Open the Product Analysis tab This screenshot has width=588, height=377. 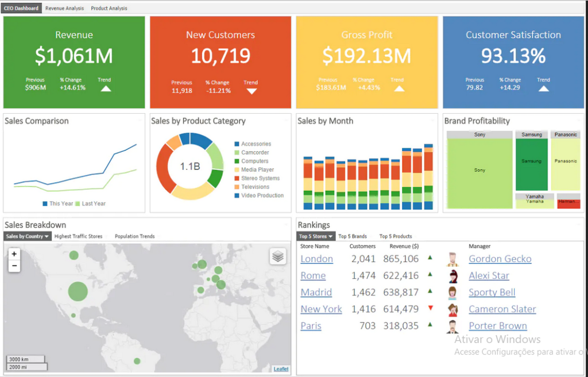coord(109,8)
